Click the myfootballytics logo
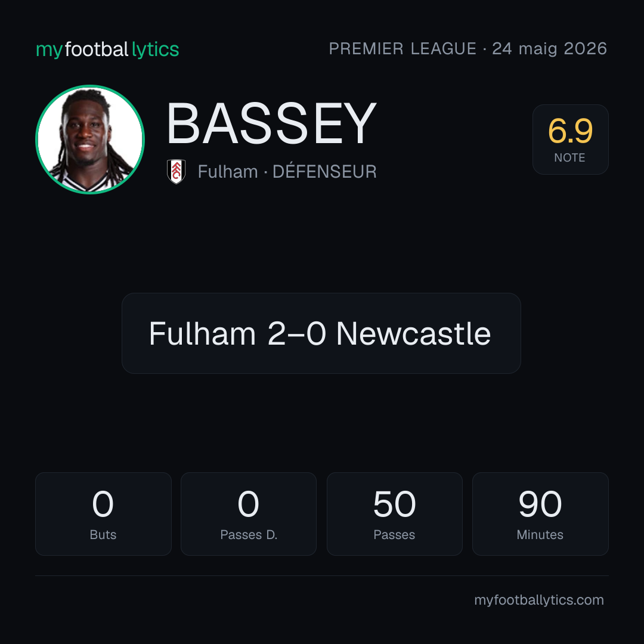The width and height of the screenshot is (644, 644). (x=107, y=49)
